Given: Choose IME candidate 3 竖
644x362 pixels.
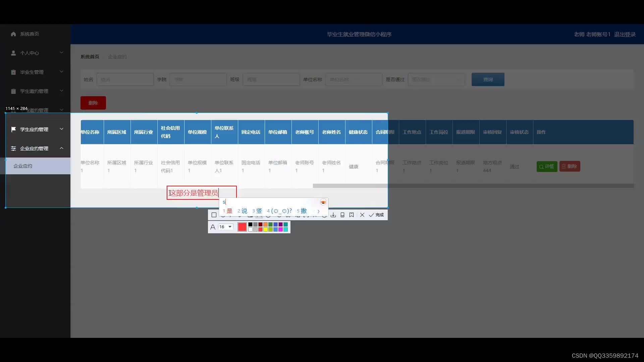Looking at the screenshot, I should pyautogui.click(x=257, y=211).
